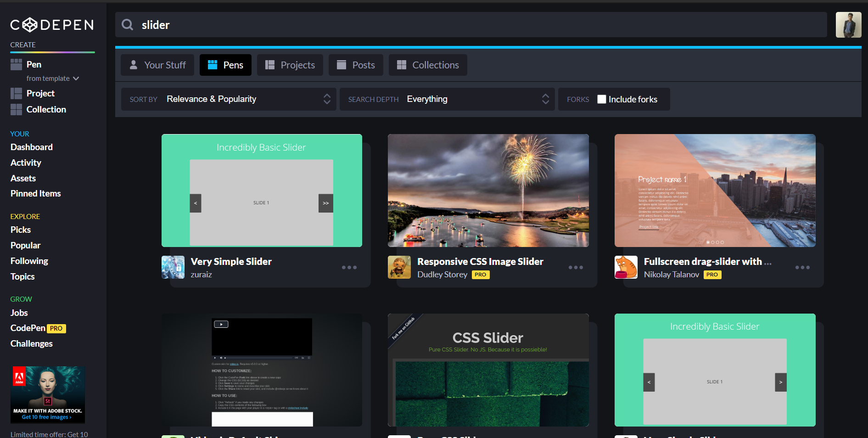
Task: Click Nikolay Talanov's author avatar
Action: 626,267
